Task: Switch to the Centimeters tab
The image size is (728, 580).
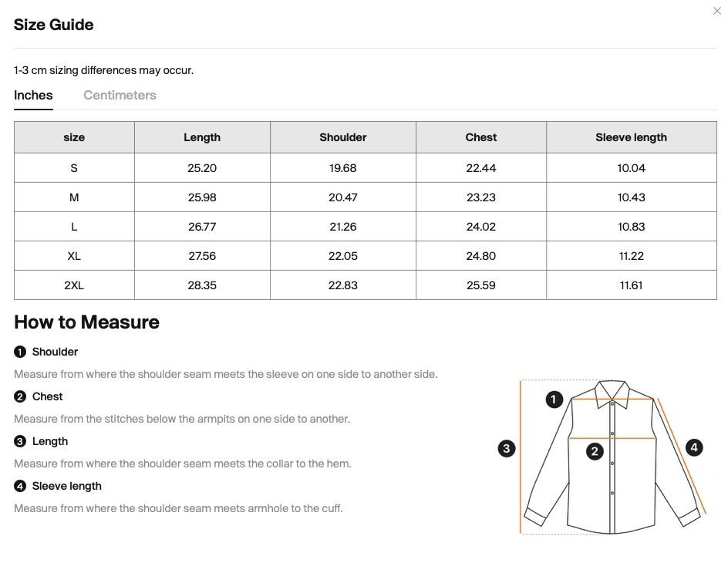Action: [120, 95]
